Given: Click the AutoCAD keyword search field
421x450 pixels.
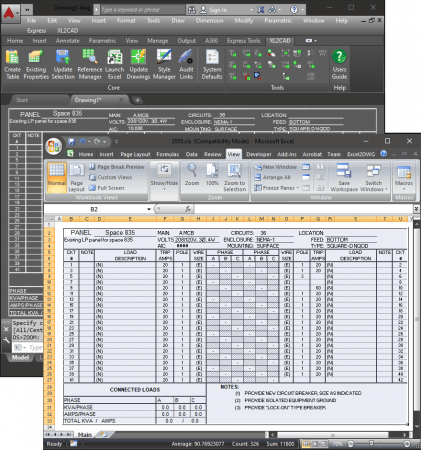Looking at the screenshot, I should point(143,10).
